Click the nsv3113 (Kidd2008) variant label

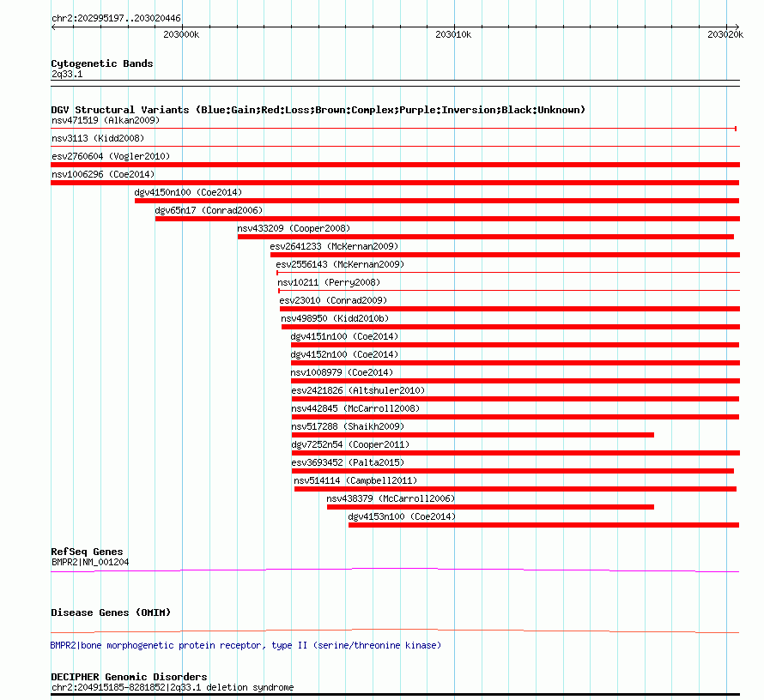coord(98,138)
